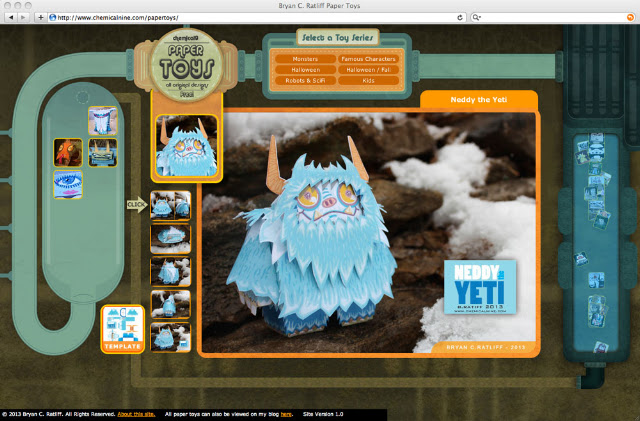Select the orange monster toy thumbnail
640x421 pixels.
click(68, 152)
